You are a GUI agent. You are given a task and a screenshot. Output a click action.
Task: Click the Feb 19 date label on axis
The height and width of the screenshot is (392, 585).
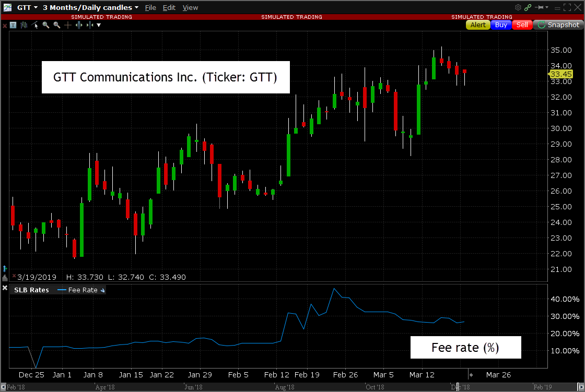pyautogui.click(x=307, y=375)
